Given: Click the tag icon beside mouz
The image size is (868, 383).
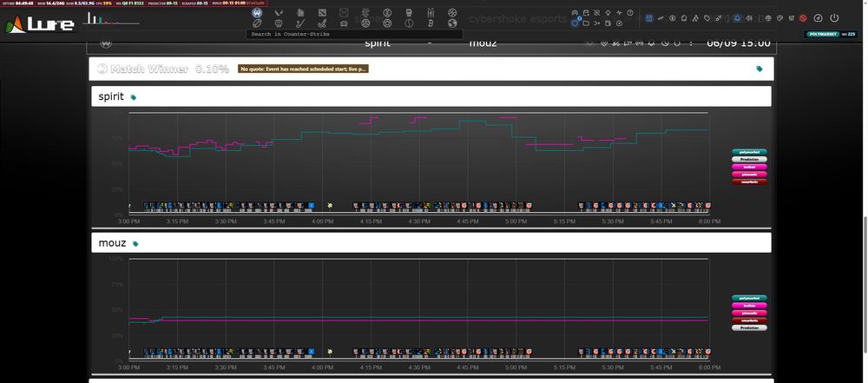Looking at the screenshot, I should (x=135, y=244).
